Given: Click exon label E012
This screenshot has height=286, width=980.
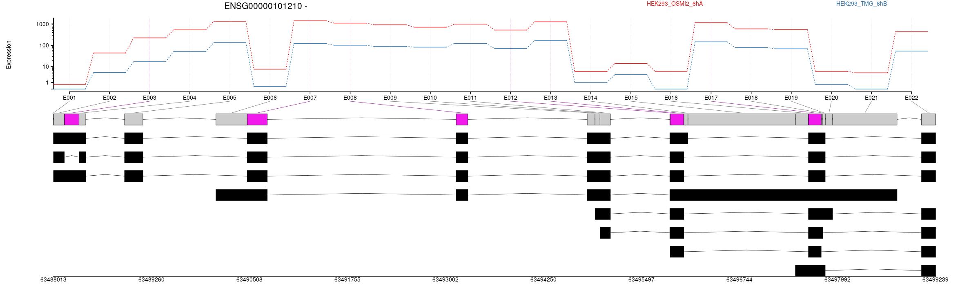Looking at the screenshot, I should click(x=510, y=98).
